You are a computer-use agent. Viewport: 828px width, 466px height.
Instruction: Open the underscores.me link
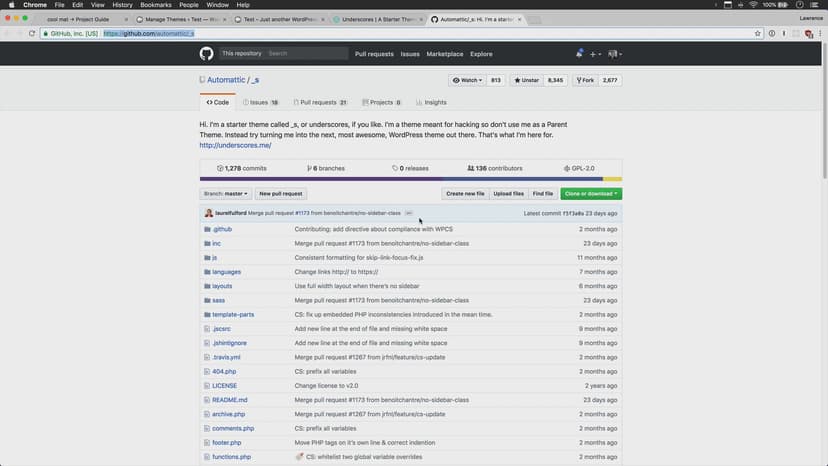[x=236, y=145]
